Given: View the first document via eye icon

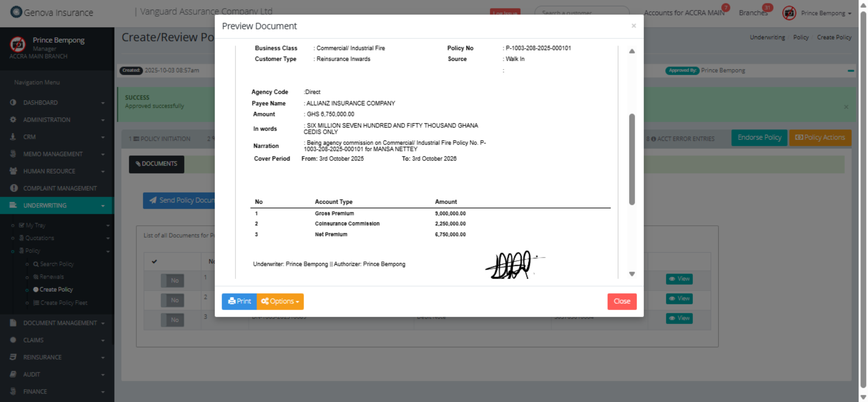Looking at the screenshot, I should tap(679, 279).
